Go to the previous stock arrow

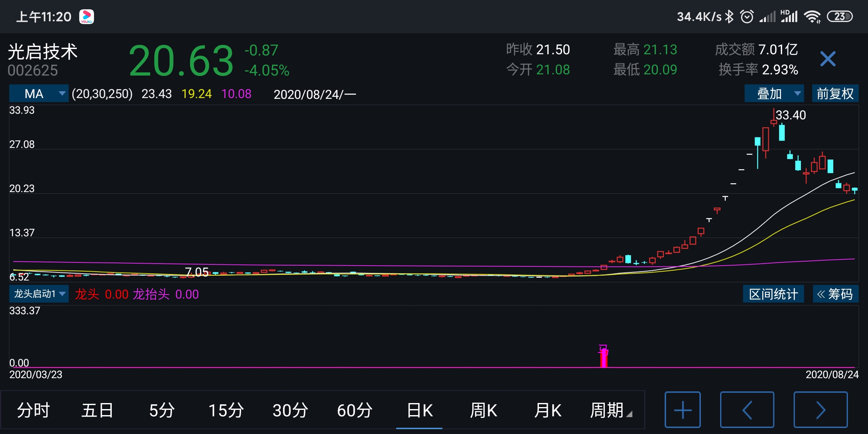tap(747, 410)
